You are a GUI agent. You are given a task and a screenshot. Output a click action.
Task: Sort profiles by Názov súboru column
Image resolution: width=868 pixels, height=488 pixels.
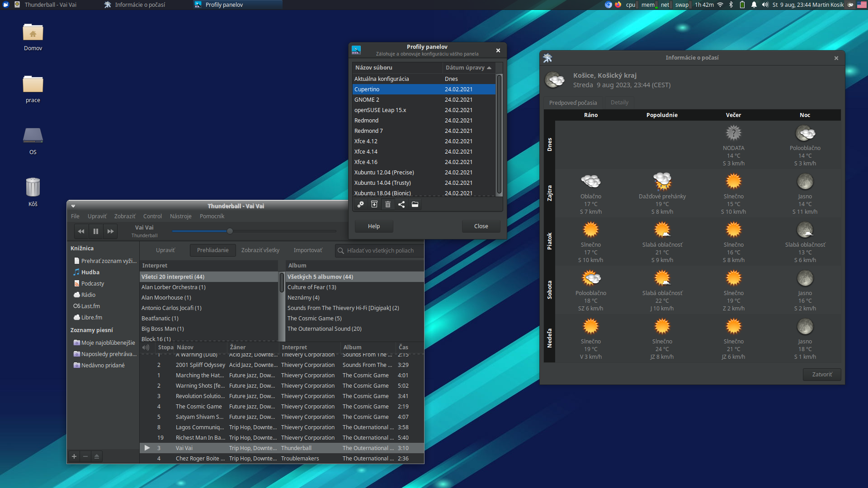(x=397, y=67)
